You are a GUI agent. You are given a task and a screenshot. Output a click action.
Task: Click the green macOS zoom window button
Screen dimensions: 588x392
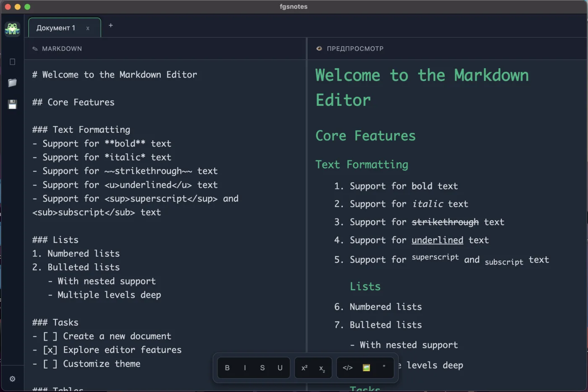pyautogui.click(x=27, y=7)
